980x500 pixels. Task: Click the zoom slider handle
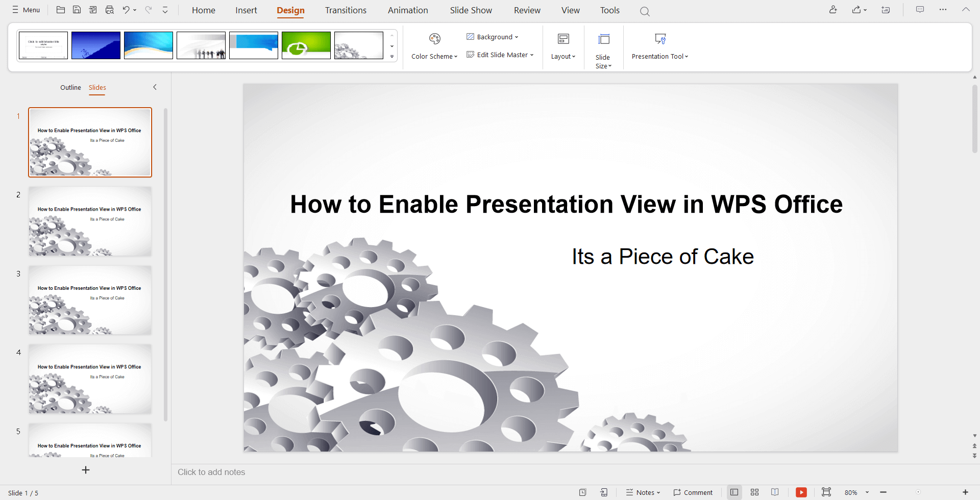[x=918, y=492]
